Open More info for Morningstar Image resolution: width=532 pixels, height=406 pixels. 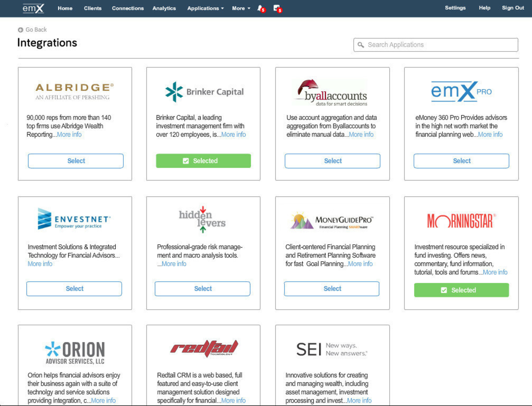(x=495, y=272)
